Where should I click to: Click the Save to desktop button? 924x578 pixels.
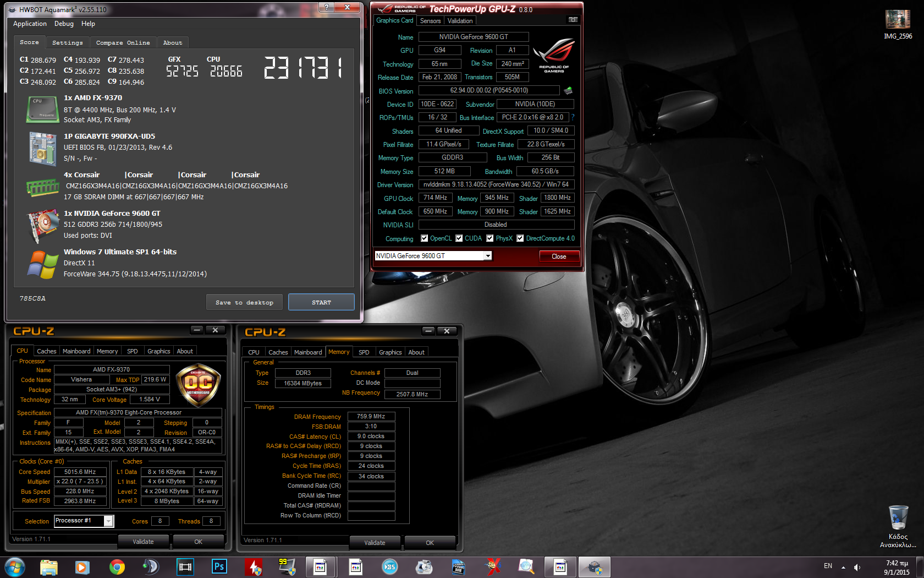244,302
